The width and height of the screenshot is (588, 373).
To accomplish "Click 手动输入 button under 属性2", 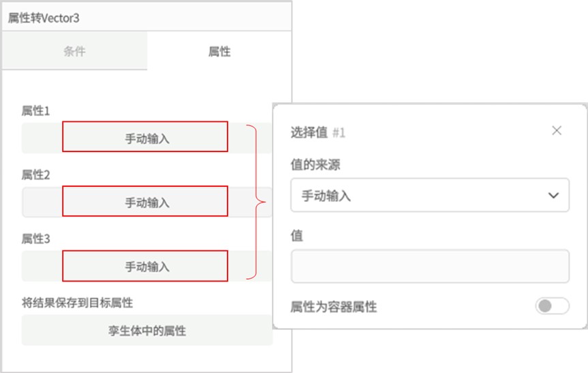I will pyautogui.click(x=147, y=202).
